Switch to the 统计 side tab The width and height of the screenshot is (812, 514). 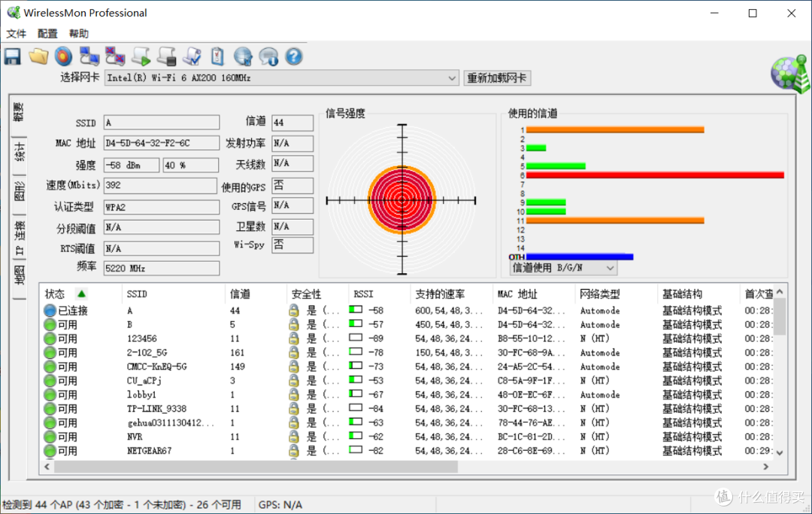click(x=19, y=152)
